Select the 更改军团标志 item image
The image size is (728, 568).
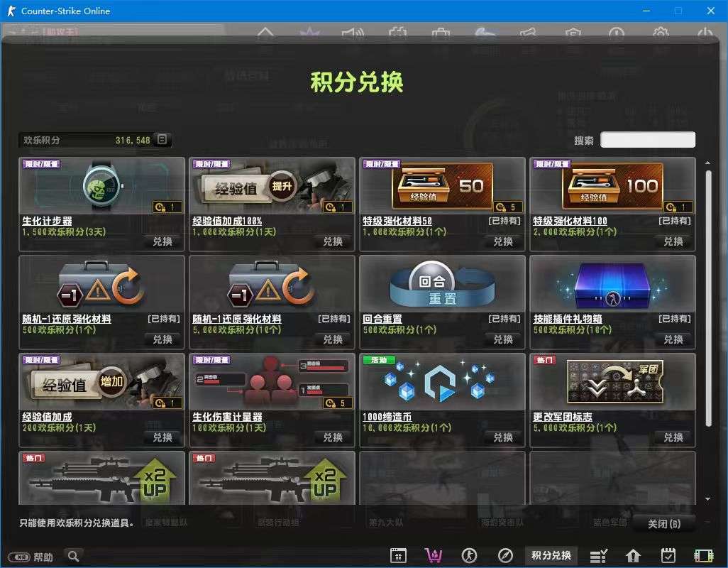click(615, 382)
